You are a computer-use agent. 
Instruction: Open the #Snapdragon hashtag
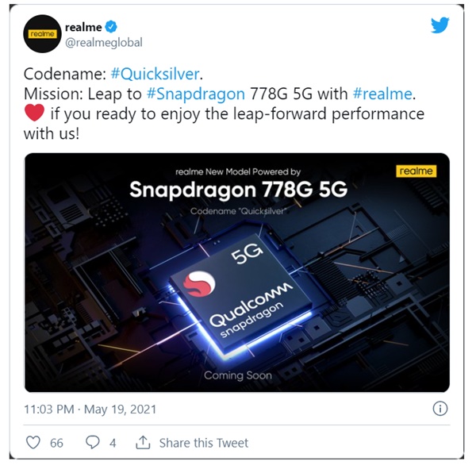(x=195, y=94)
